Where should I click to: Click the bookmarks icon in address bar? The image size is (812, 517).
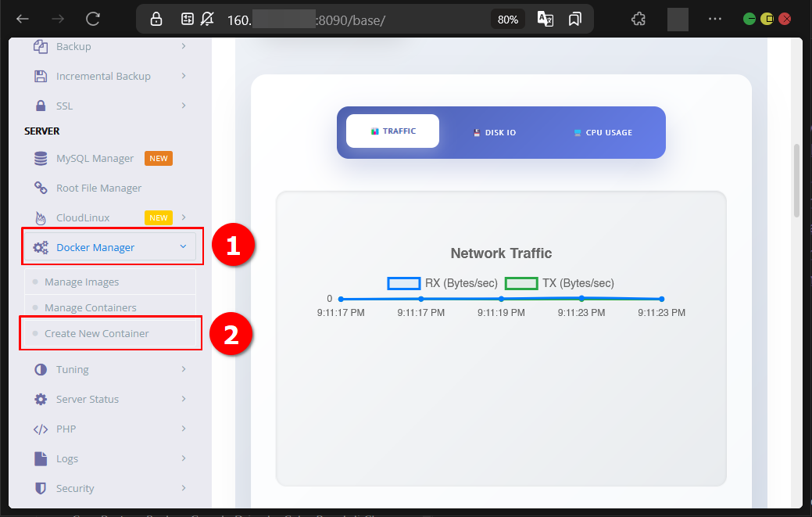point(574,20)
